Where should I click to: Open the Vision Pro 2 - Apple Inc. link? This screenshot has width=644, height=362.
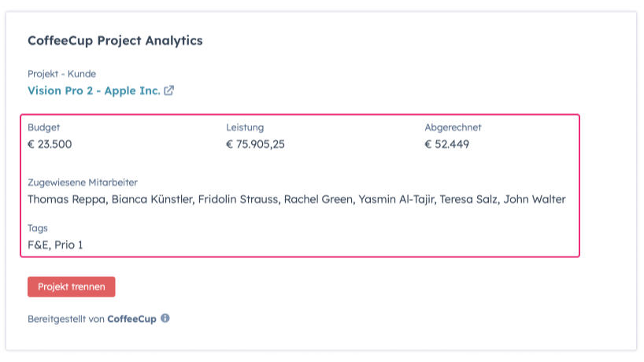click(x=94, y=90)
